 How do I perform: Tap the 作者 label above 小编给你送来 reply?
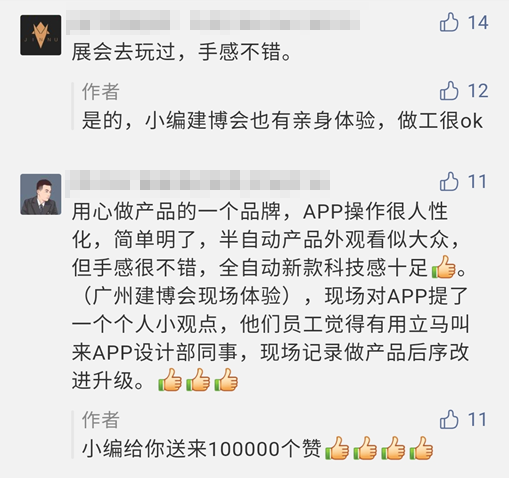(x=101, y=420)
